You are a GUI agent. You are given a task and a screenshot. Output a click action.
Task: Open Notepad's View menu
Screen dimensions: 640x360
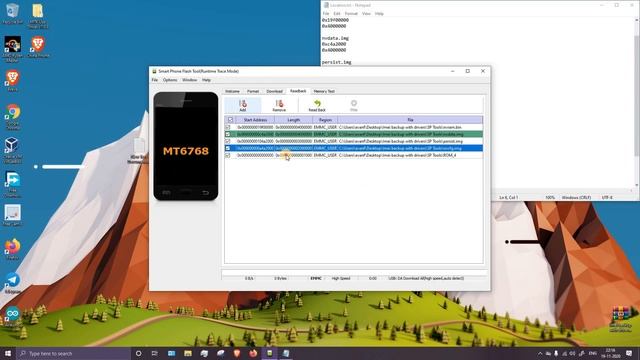tap(366, 13)
